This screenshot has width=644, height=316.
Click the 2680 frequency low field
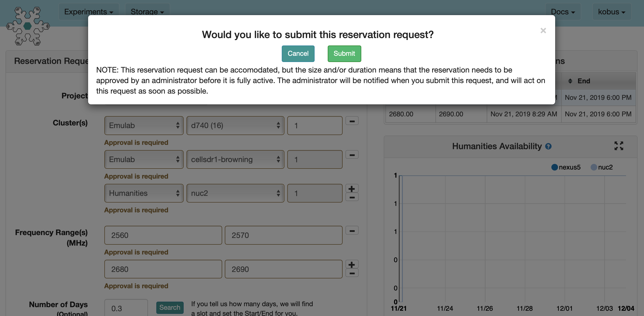pyautogui.click(x=163, y=269)
